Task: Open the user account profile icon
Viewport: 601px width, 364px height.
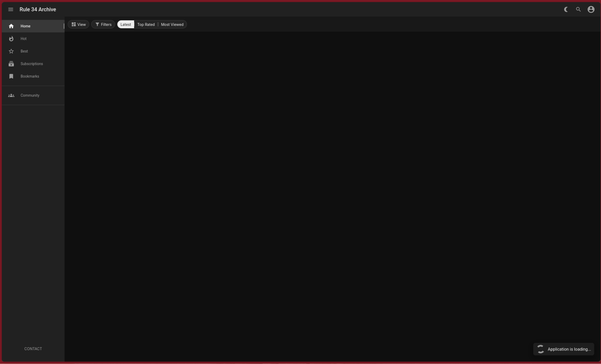Action: 591,10
